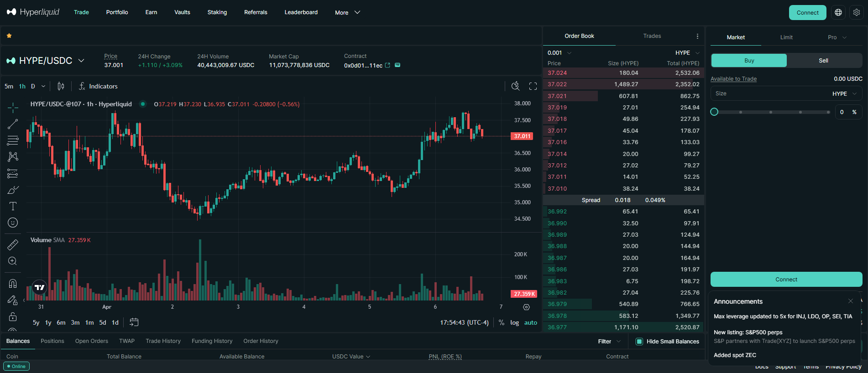This screenshot has width=868, height=373.
Task: Open the More navigation dropdown
Action: pos(347,12)
